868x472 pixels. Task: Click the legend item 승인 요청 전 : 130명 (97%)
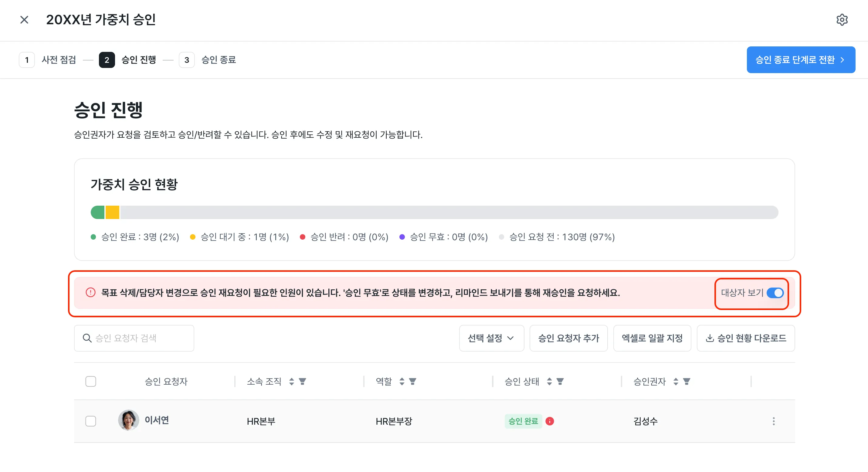tap(557, 237)
